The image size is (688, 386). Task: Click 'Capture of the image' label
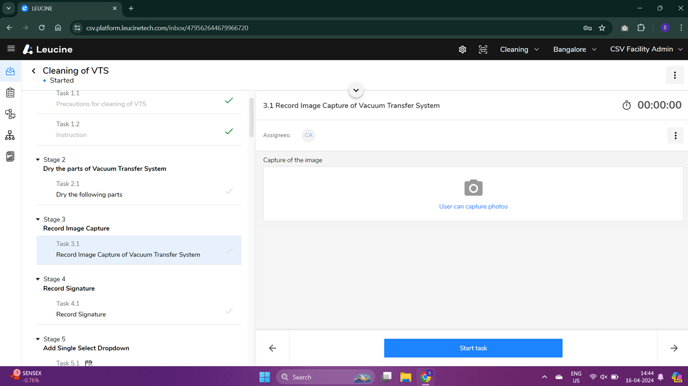coord(293,160)
